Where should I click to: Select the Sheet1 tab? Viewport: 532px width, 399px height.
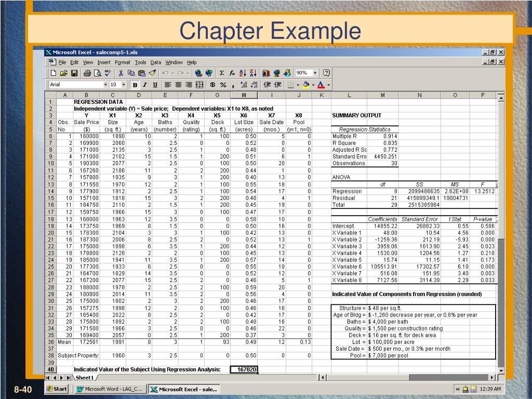click(x=85, y=378)
